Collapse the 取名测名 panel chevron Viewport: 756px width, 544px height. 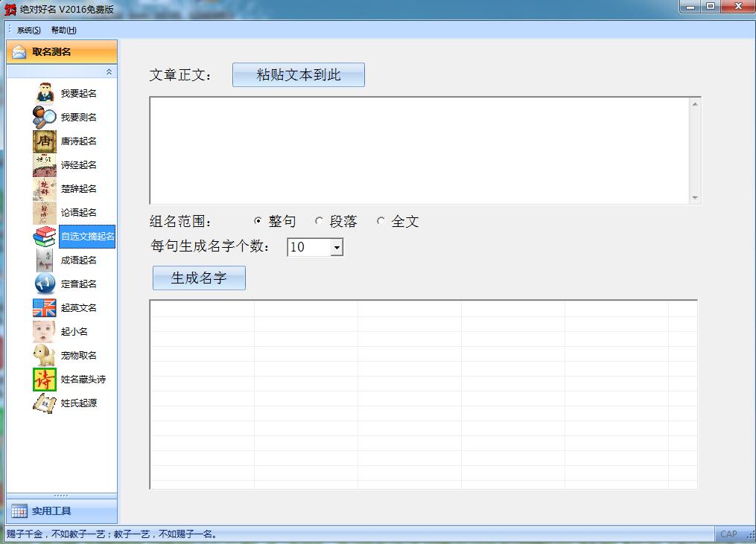(x=109, y=71)
